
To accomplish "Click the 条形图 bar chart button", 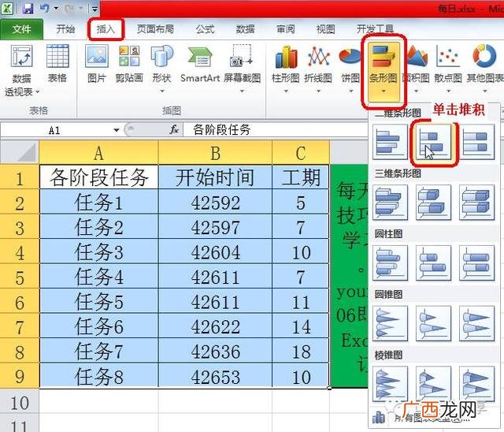I will click(384, 72).
